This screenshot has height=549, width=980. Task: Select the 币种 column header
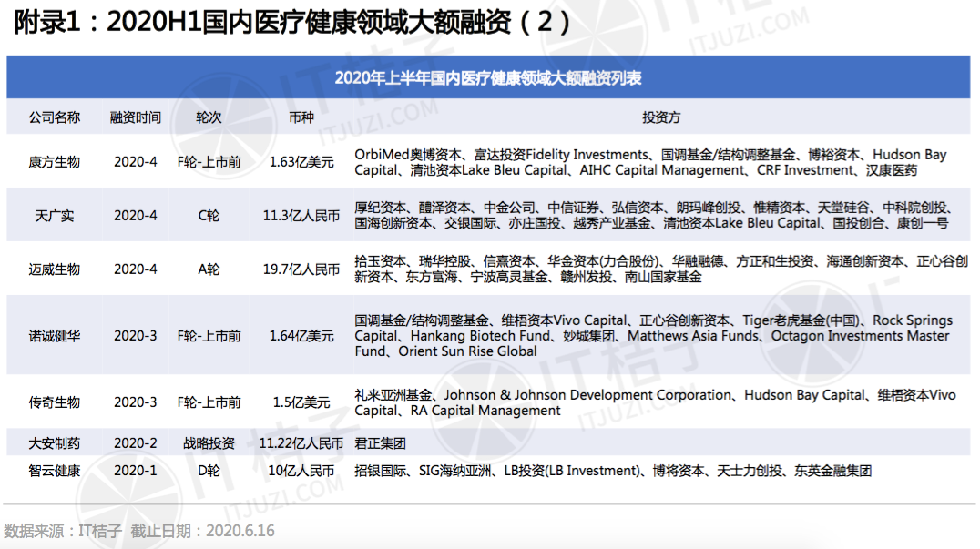(x=301, y=117)
